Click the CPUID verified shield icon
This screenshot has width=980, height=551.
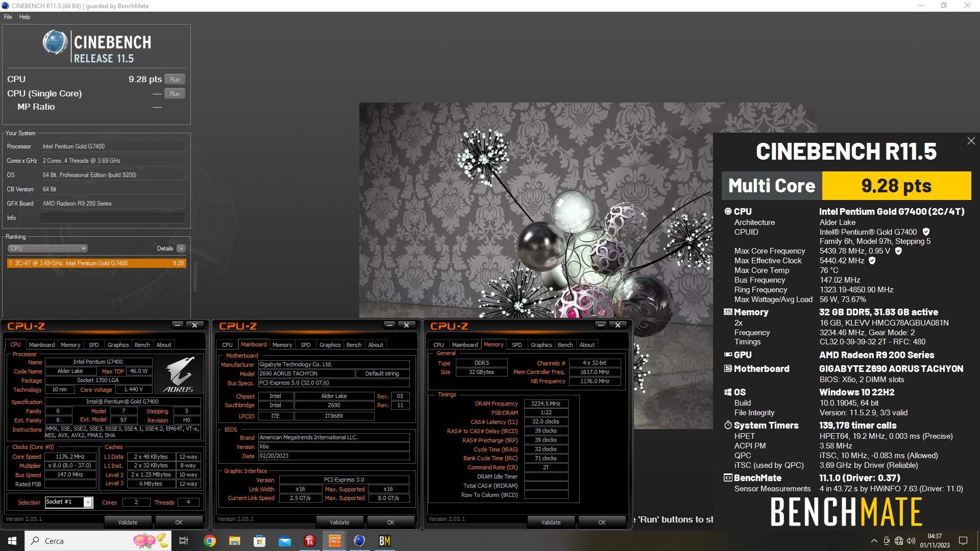pyautogui.click(x=926, y=232)
